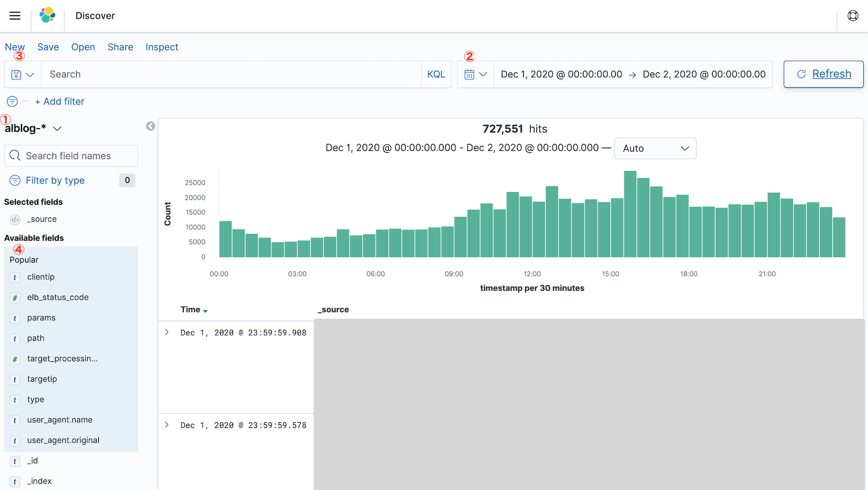868x490 pixels.
Task: Open the date quick menu chevron
Action: coord(483,75)
